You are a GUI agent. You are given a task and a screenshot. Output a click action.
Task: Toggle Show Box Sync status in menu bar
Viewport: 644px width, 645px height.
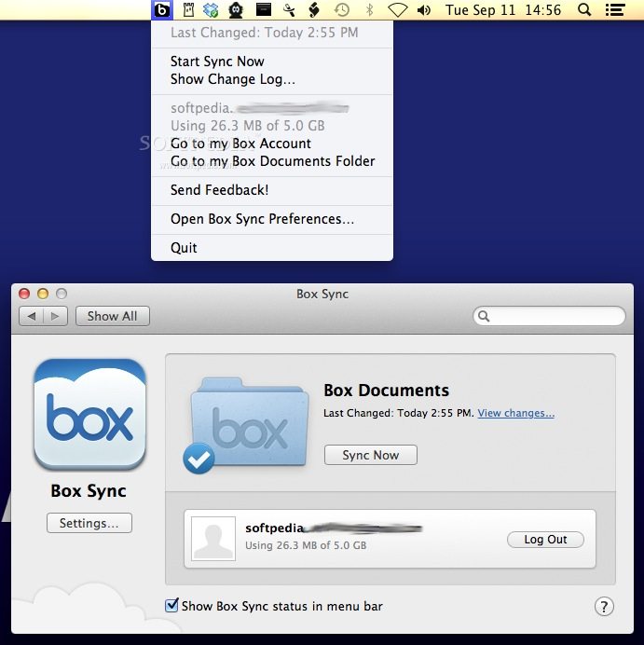click(x=171, y=606)
